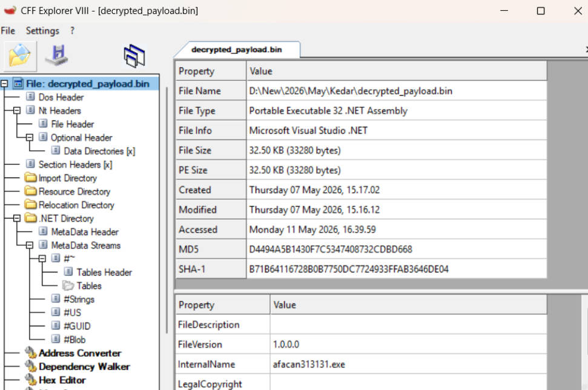The width and height of the screenshot is (588, 390).
Task: Click the Hex Editor tool icon
Action: tap(30, 380)
